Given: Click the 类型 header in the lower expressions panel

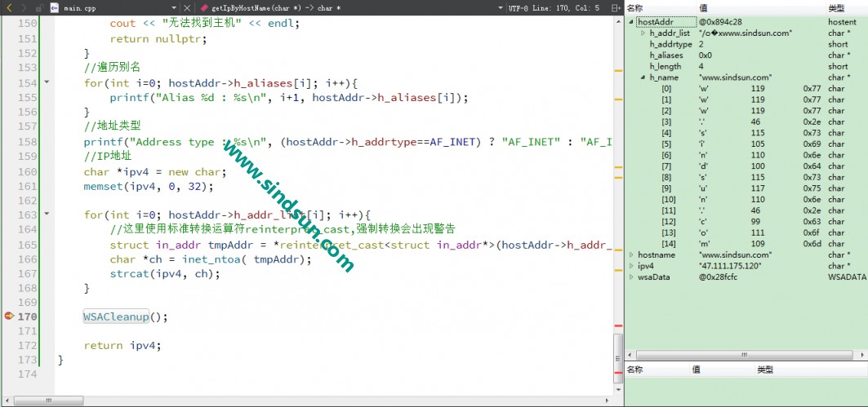Looking at the screenshot, I should tap(764, 369).
